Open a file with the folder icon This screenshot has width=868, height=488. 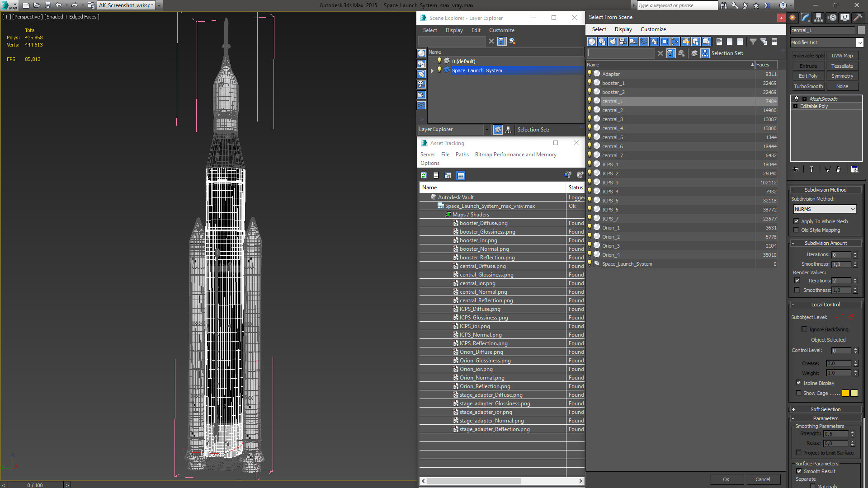pyautogui.click(x=37, y=5)
